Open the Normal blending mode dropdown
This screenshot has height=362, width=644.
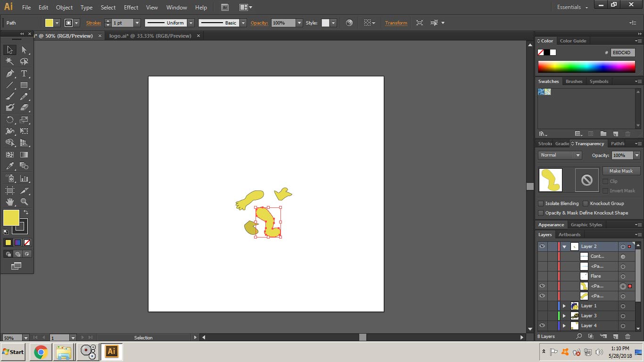(x=560, y=155)
